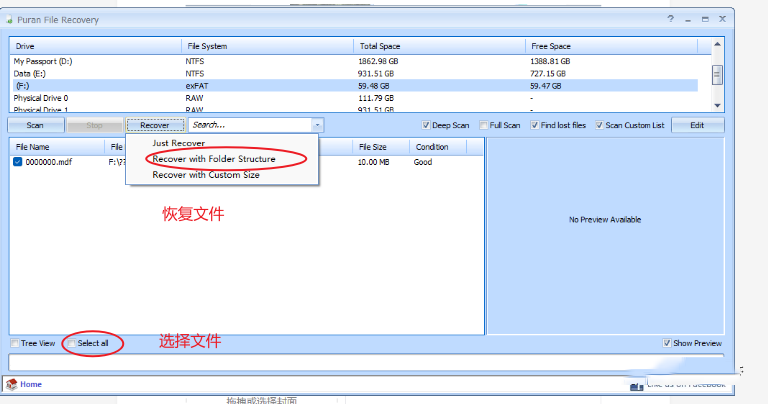
Task: Toggle the Deep Scan checkbox
Action: click(x=426, y=125)
